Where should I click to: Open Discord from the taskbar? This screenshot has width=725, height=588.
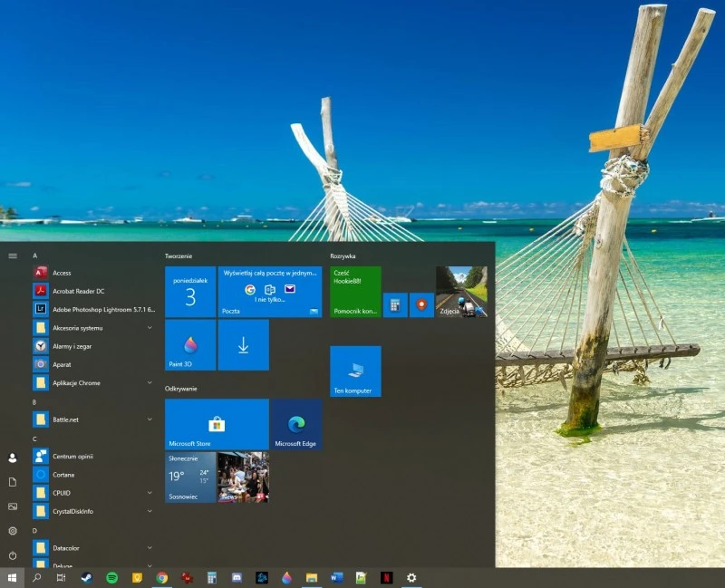pyautogui.click(x=237, y=577)
